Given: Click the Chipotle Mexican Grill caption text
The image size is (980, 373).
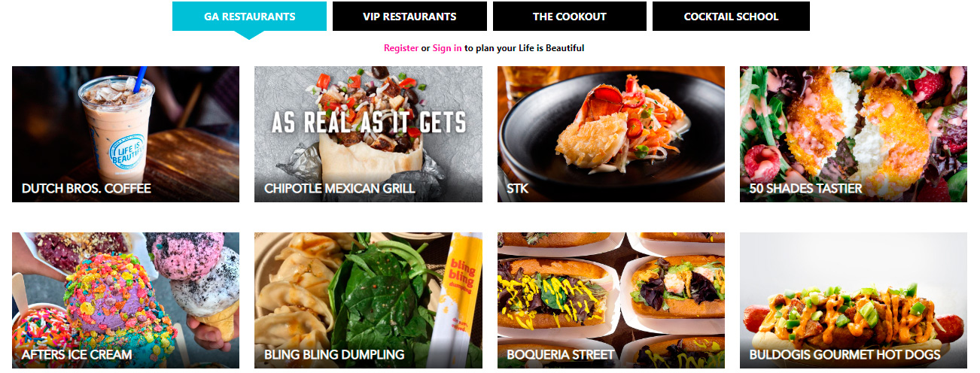Looking at the screenshot, I should pyautogui.click(x=339, y=189).
